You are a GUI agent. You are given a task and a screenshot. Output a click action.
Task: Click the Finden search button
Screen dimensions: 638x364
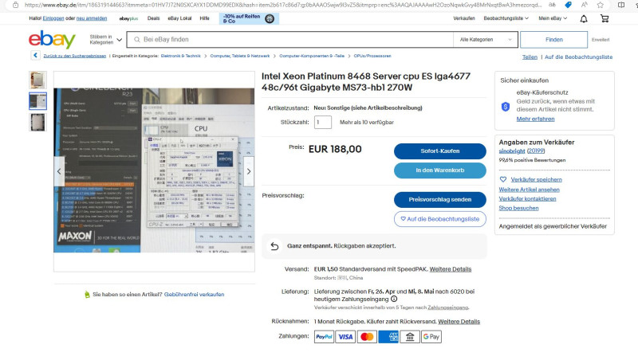click(553, 40)
